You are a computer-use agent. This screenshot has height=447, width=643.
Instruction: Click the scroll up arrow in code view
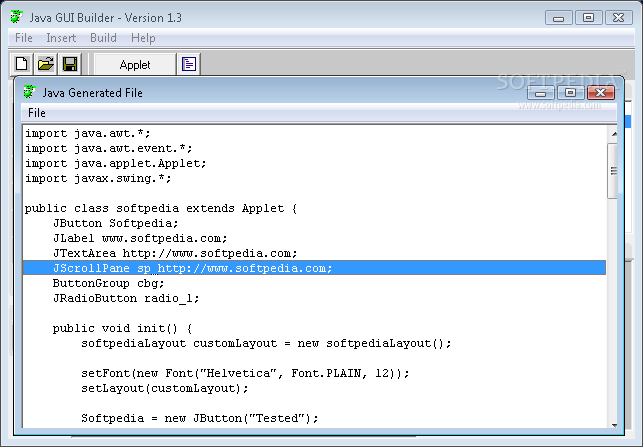click(x=614, y=134)
